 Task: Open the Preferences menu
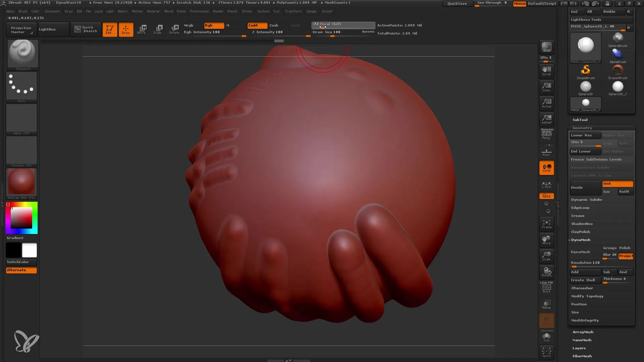click(199, 11)
